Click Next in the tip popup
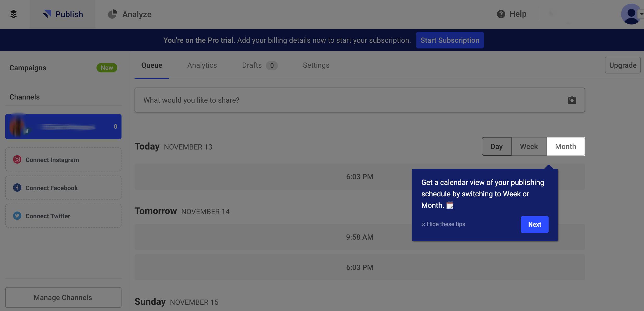The image size is (644, 311). point(535,225)
